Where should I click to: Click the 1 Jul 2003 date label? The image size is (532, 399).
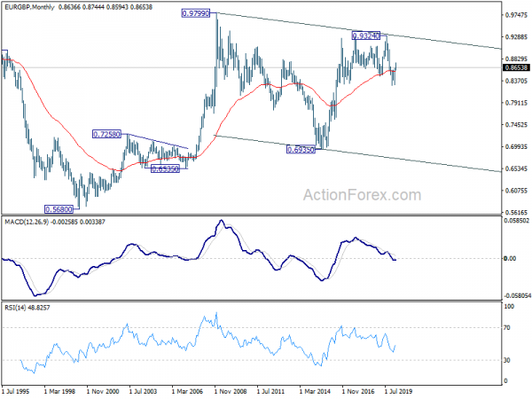[143, 391]
